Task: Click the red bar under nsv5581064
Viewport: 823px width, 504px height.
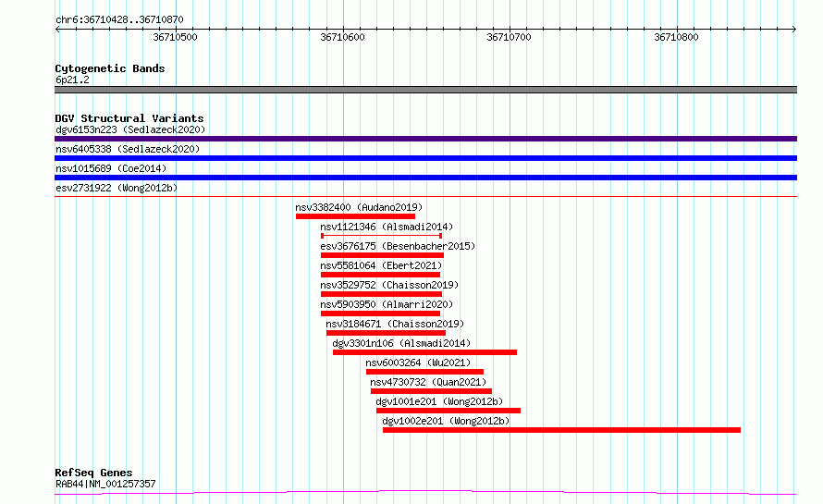Action: pos(381,275)
